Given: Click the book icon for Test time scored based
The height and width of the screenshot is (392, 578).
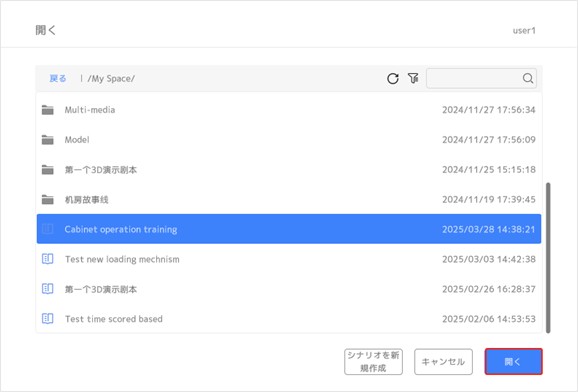Looking at the screenshot, I should point(48,319).
